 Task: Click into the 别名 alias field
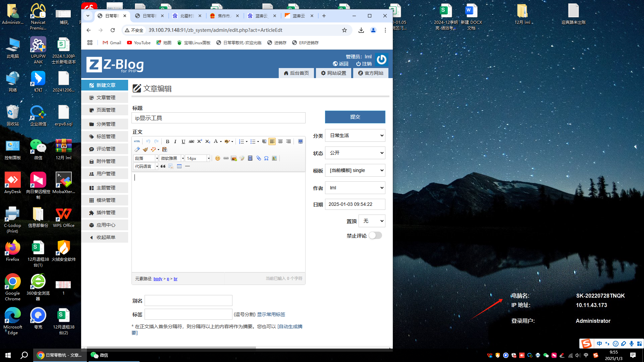coord(188,301)
